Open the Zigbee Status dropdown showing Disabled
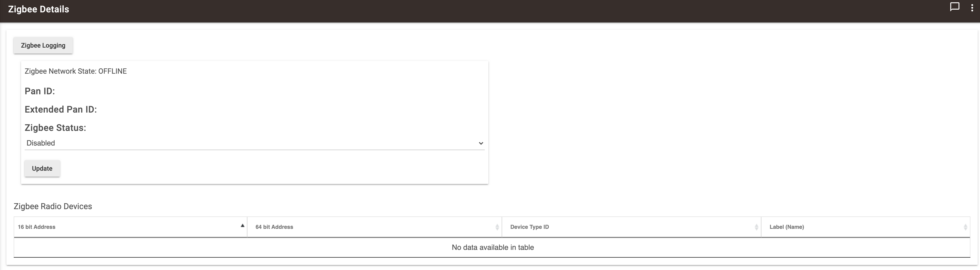The width and height of the screenshot is (980, 270). coord(254,143)
